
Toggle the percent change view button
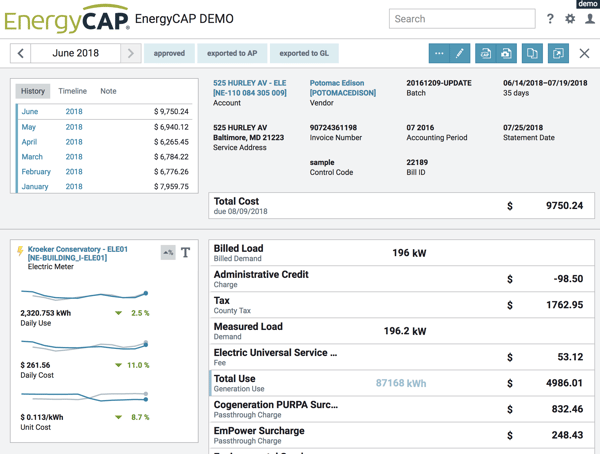click(x=168, y=253)
